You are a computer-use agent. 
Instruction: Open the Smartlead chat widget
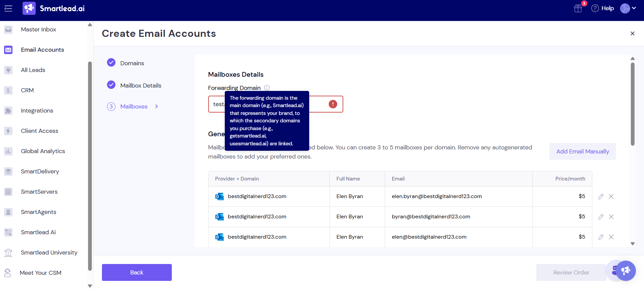coord(625,271)
